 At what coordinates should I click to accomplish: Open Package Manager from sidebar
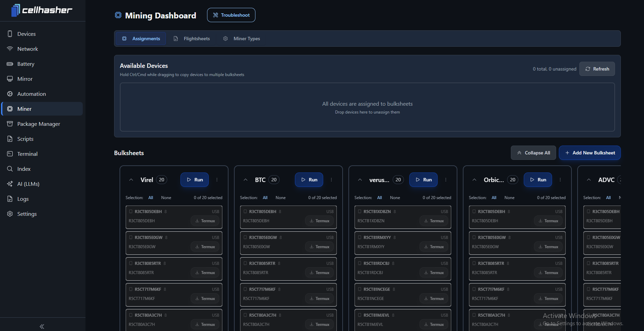38,124
